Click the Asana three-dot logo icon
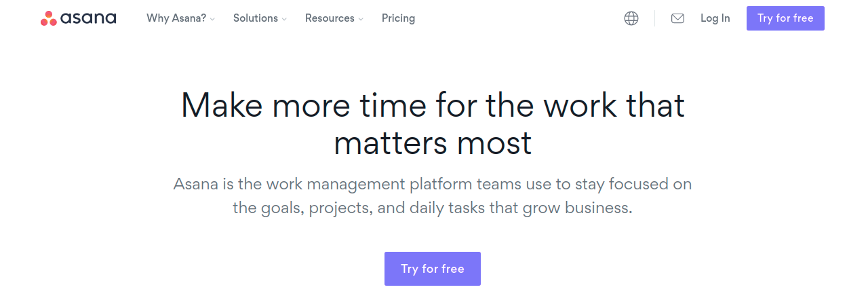The height and width of the screenshot is (300, 868). 49,18
